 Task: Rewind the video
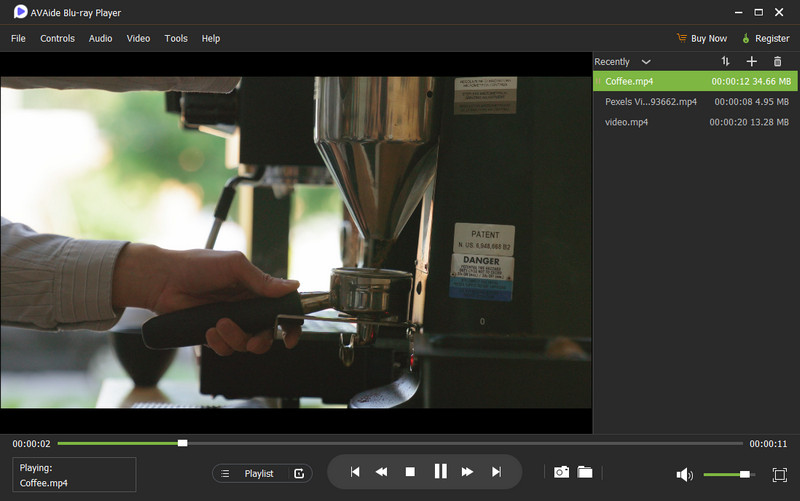381,472
